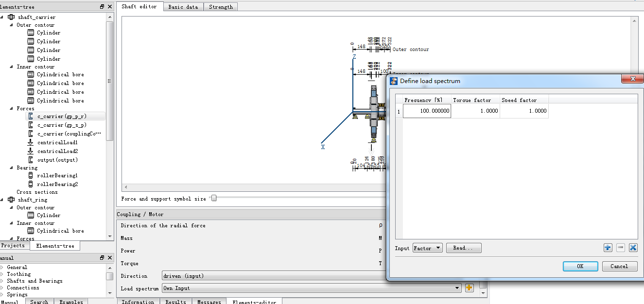The height and width of the screenshot is (304, 644).
Task: Expand the Connections manual section
Action: pyautogui.click(x=2, y=287)
